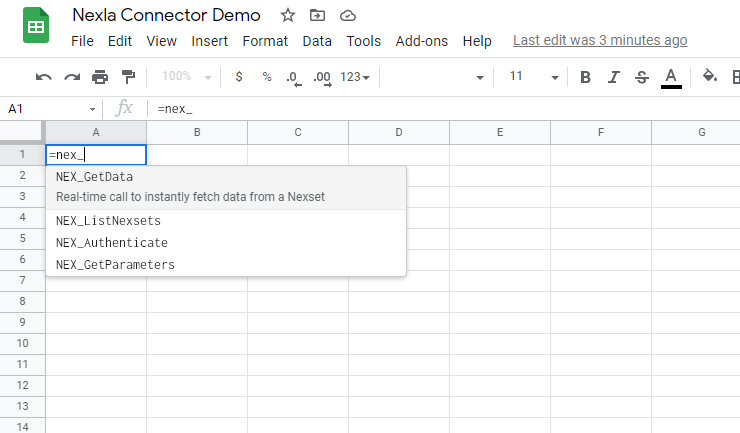Select row 13 header
This screenshot has width=740, height=433.
pos(22,406)
